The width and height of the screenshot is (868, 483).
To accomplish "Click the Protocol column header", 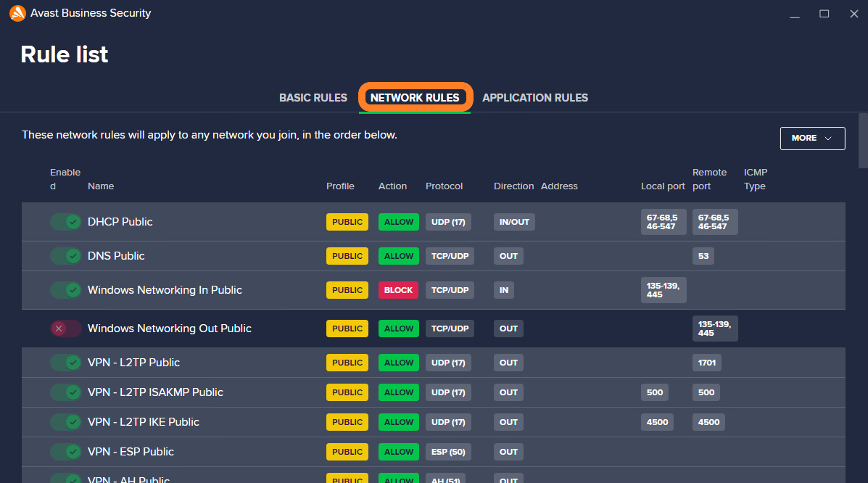I will [444, 186].
